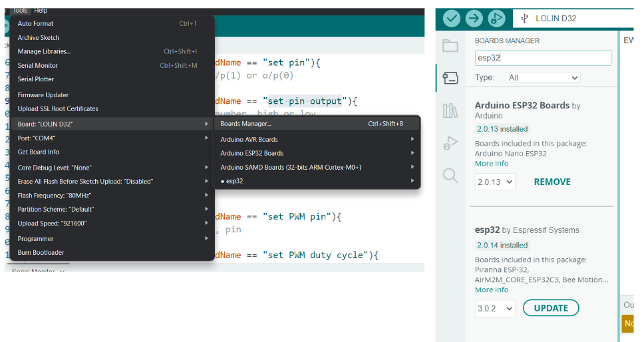Click the Verify checkmark button
The image size is (644, 342).
click(451, 19)
